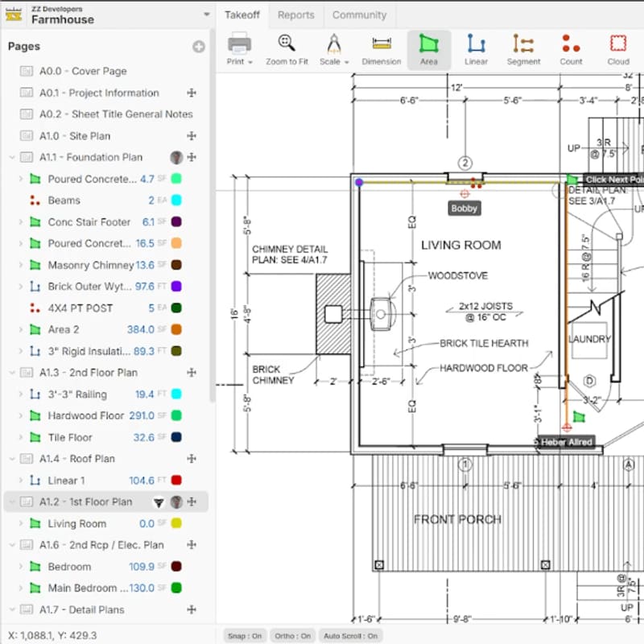
Task: Select the Linear takeoff tool
Action: pos(476,48)
